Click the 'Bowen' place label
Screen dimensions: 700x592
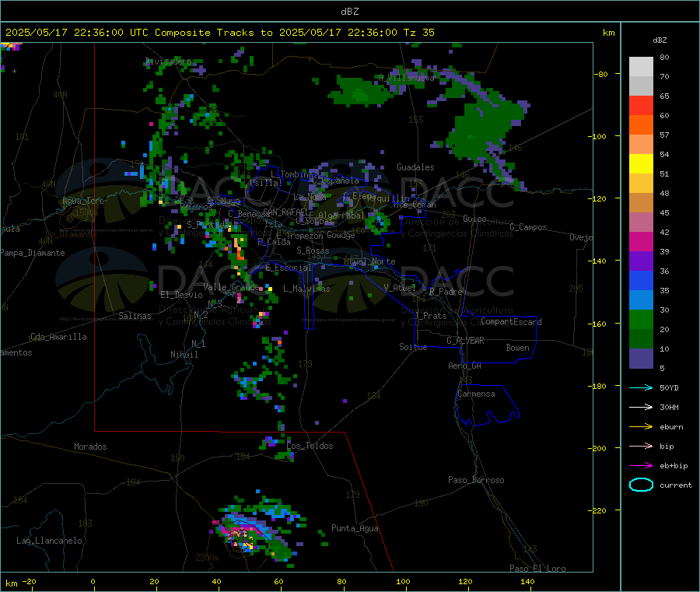(x=518, y=348)
